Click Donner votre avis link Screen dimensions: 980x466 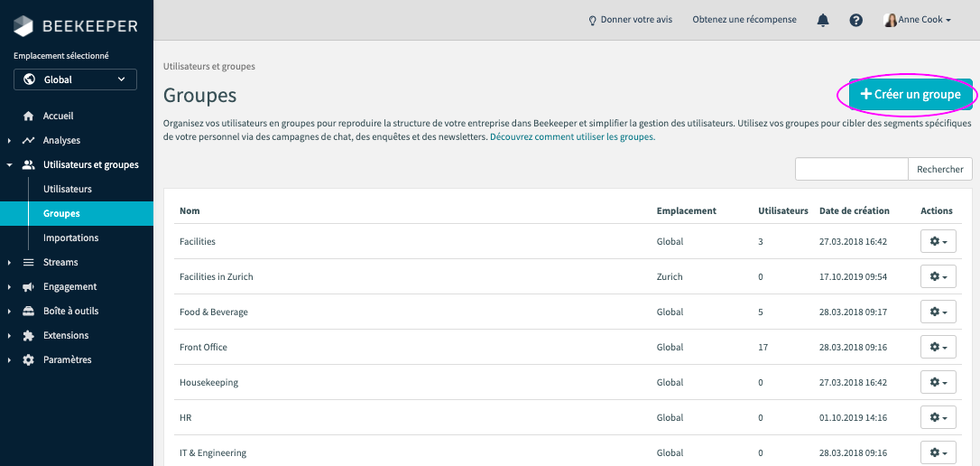(x=636, y=20)
